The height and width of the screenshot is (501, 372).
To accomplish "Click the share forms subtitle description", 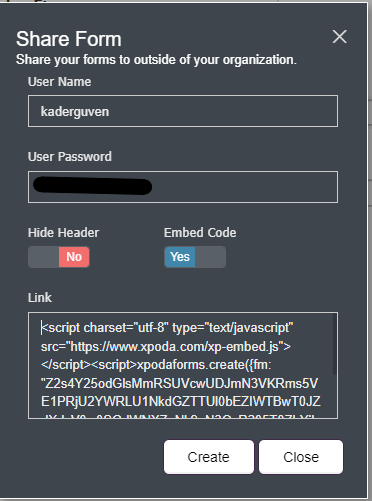I will (156, 60).
